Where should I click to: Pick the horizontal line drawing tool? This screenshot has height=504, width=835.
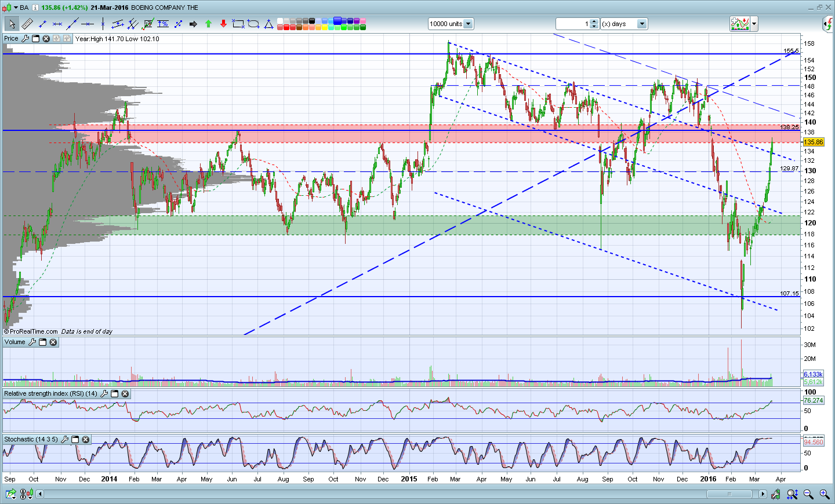point(88,24)
